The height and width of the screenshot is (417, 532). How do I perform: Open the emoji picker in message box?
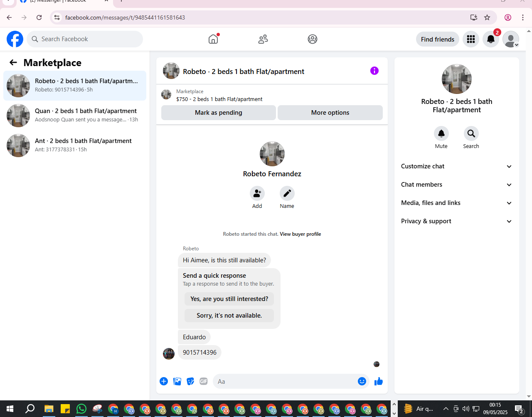[x=362, y=381]
